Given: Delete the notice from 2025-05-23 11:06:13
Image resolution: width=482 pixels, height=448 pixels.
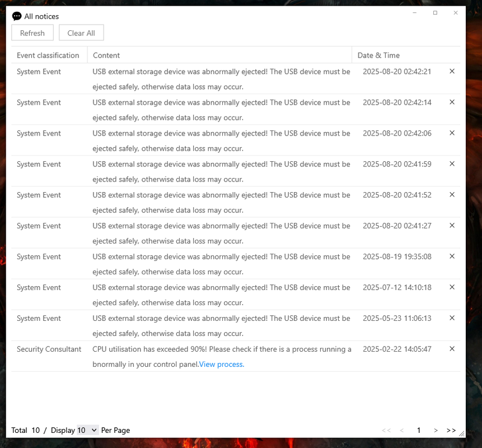Looking at the screenshot, I should (x=452, y=318).
